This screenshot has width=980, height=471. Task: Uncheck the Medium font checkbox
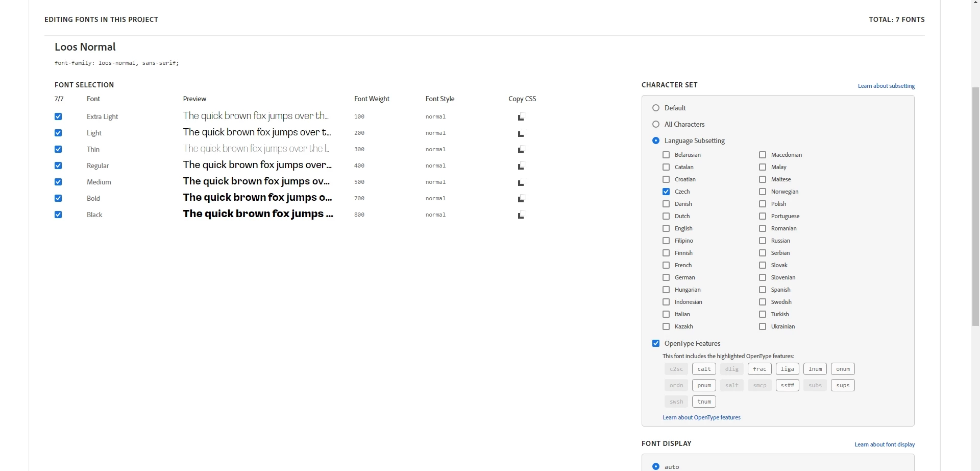pyautogui.click(x=58, y=182)
